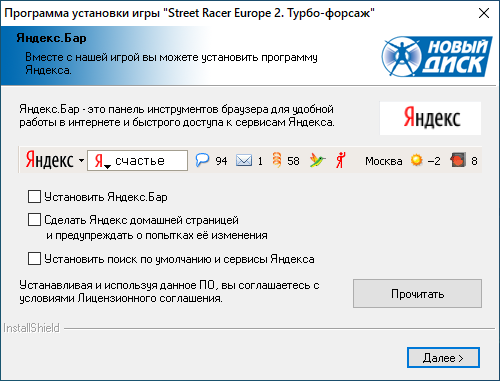Check Сделать Яндекс домашней страницей option
The image size is (500, 381).
(34, 220)
